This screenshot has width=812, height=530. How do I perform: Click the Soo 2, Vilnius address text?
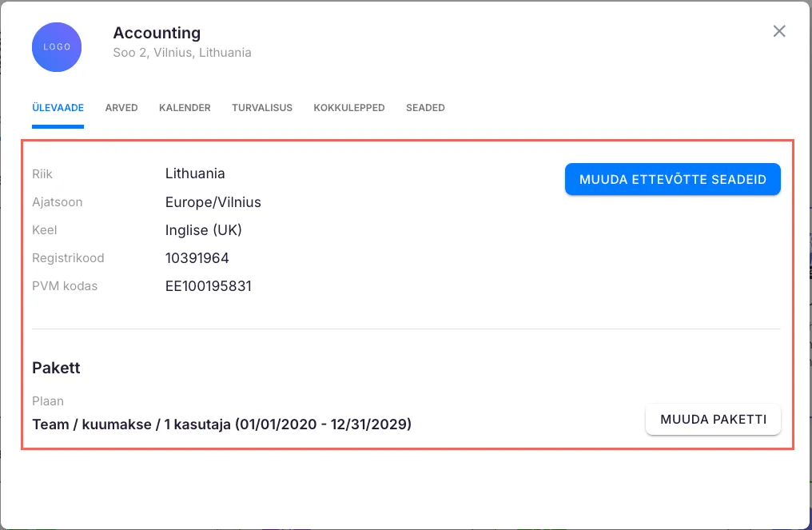point(182,53)
